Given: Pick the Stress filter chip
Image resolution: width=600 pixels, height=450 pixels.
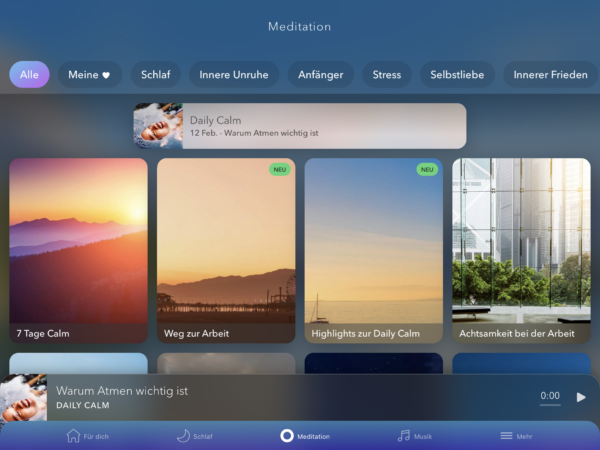Looking at the screenshot, I should click(386, 75).
